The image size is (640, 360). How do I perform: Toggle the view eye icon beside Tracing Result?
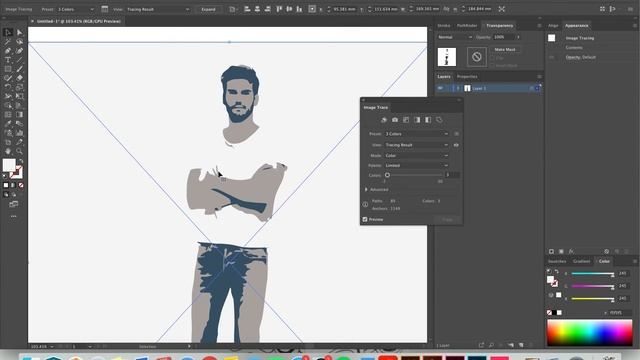pos(456,145)
